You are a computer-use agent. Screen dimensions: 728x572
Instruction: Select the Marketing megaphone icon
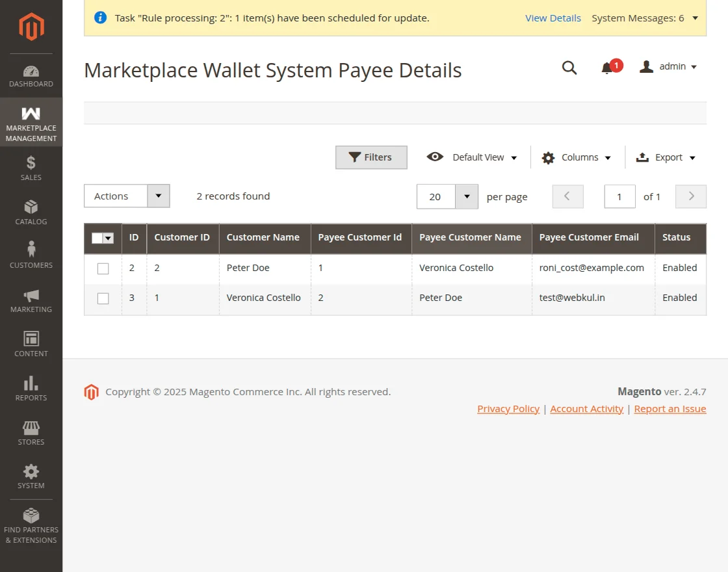(31, 294)
